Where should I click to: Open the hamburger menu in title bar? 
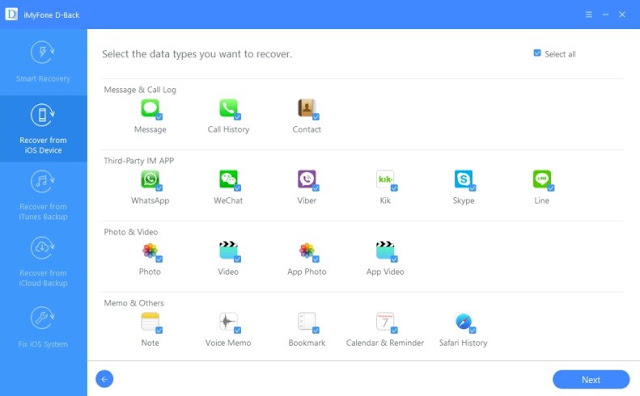[x=589, y=15]
